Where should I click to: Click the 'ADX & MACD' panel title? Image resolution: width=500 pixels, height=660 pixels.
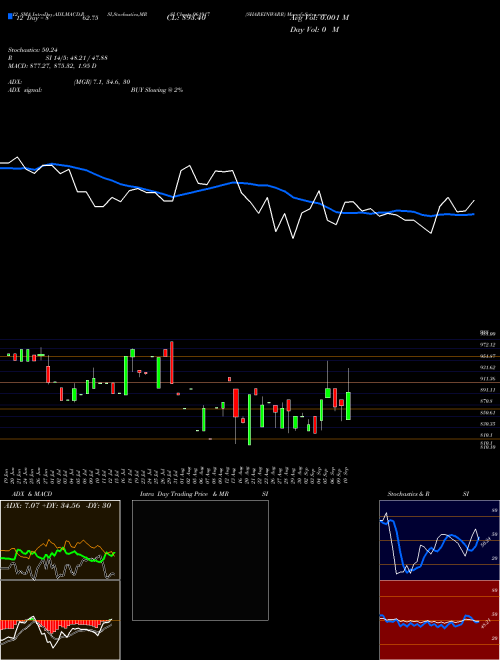(32, 494)
